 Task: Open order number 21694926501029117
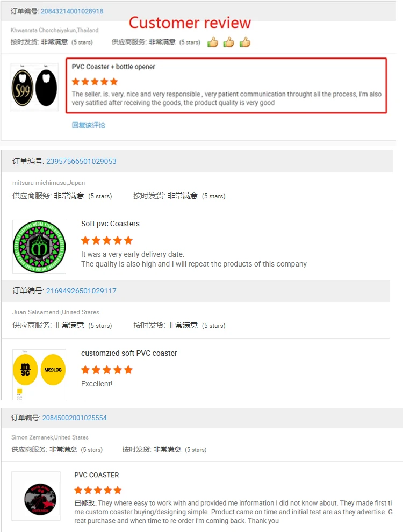click(x=81, y=291)
